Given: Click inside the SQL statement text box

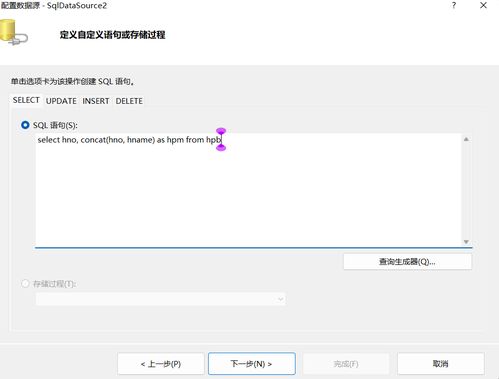Looking at the screenshot, I should [248, 190].
